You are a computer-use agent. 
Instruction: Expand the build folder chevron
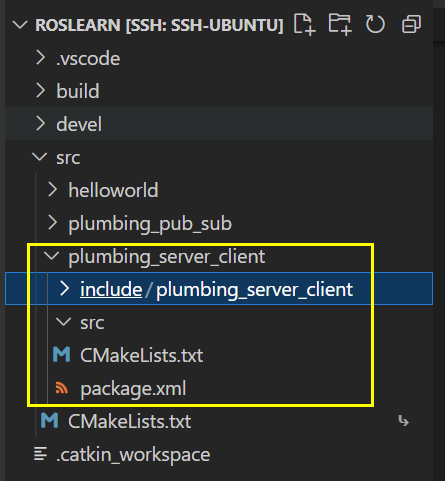41,91
